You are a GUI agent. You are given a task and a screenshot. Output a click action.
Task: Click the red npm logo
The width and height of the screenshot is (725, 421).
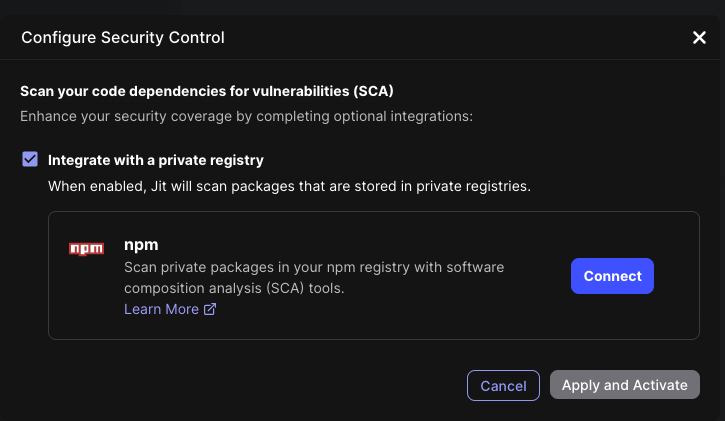click(x=86, y=248)
